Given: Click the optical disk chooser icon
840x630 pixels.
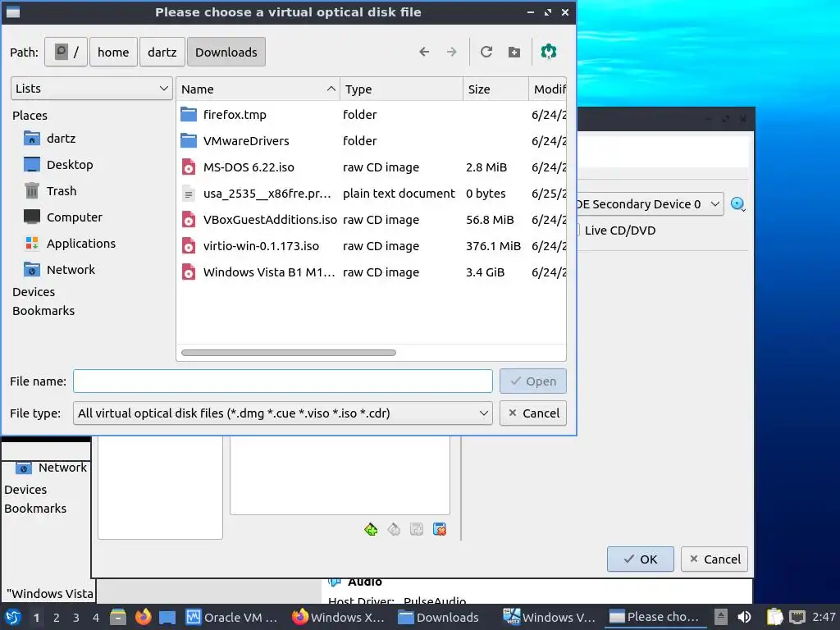Looking at the screenshot, I should click(738, 204).
